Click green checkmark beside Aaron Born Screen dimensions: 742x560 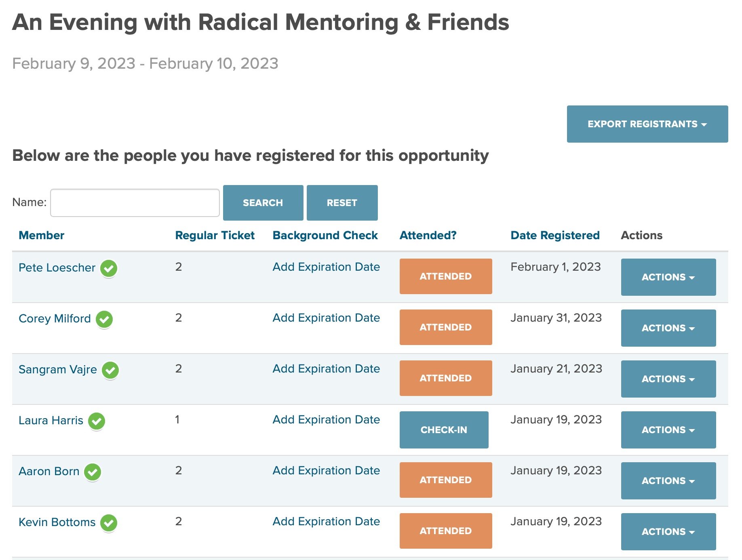click(x=93, y=472)
